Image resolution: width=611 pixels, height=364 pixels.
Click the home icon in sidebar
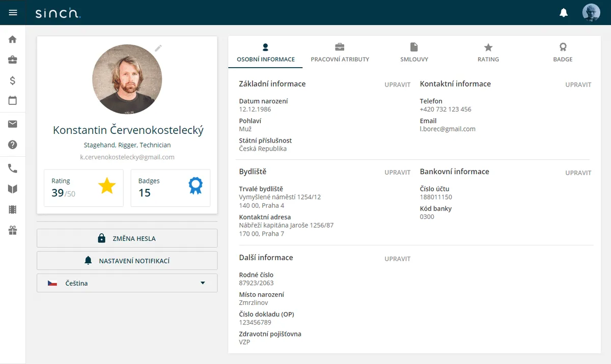[13, 40]
